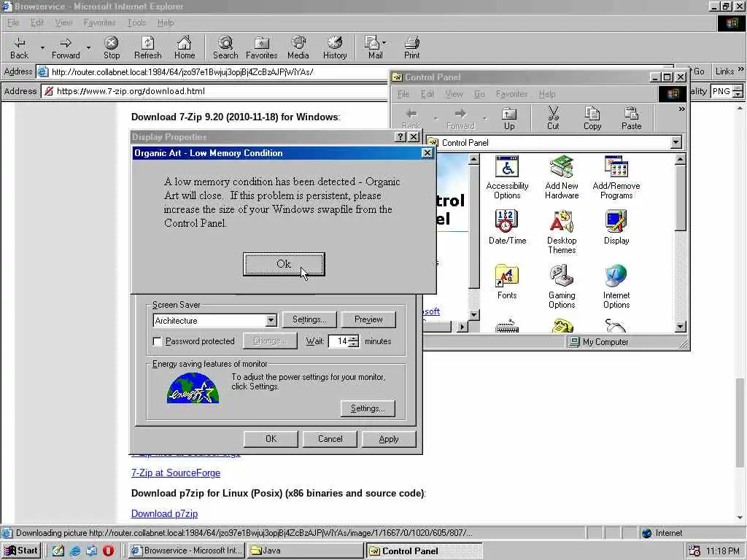The width and height of the screenshot is (747, 560).
Task: Open the Tools menu in Internet Explorer
Action: point(136,23)
